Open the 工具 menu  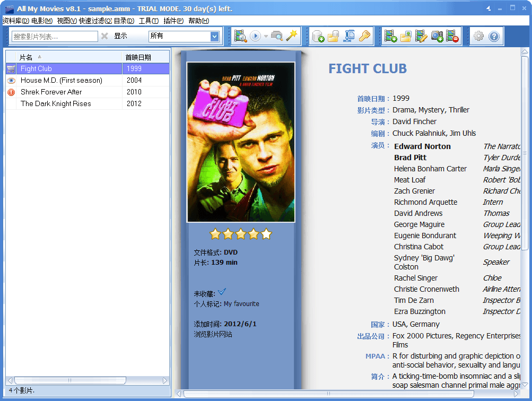[149, 21]
